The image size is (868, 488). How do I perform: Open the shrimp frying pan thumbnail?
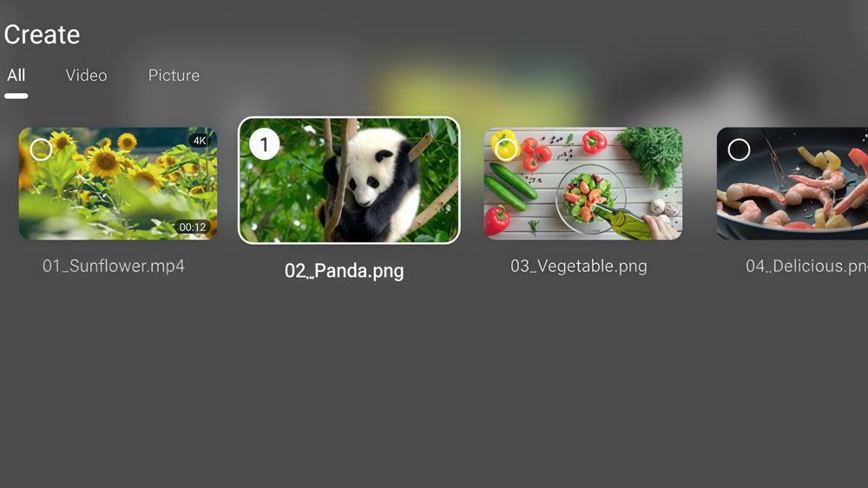click(792, 183)
